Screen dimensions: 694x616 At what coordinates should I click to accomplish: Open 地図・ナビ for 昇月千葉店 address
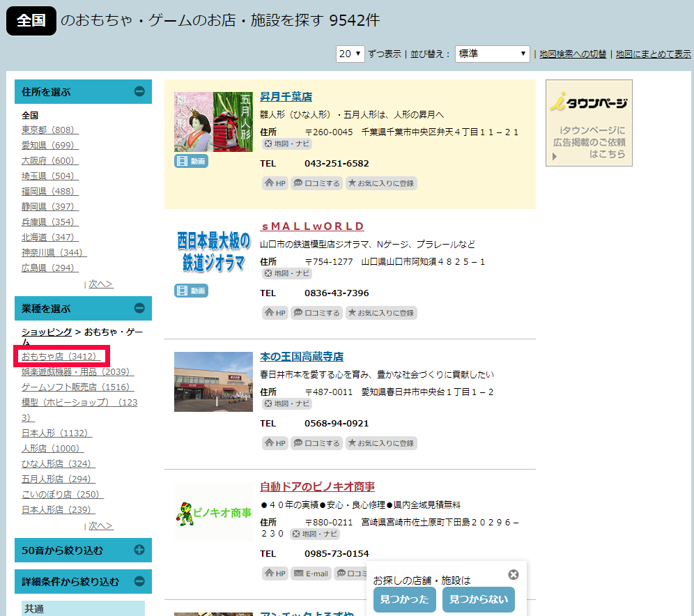click(287, 144)
